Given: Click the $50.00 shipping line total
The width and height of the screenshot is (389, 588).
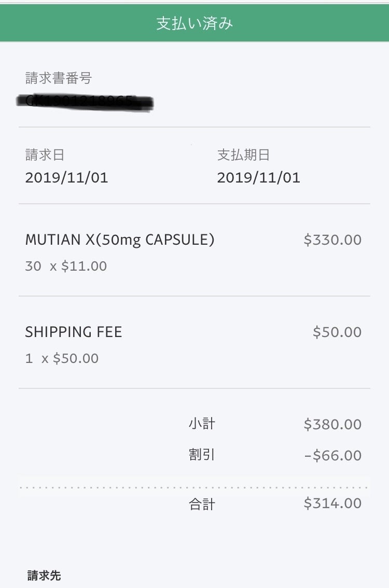Looking at the screenshot, I should click(337, 332).
